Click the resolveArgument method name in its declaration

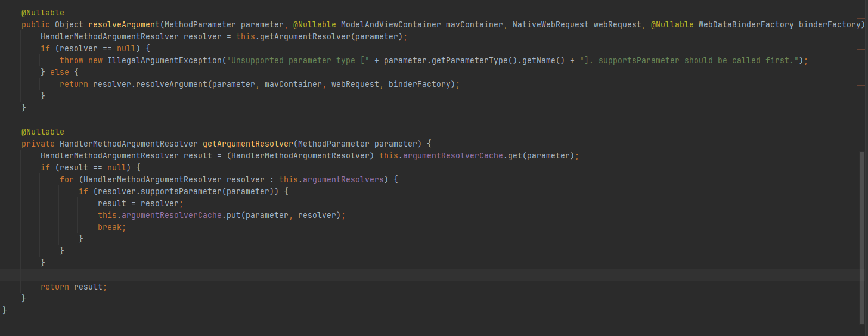[x=124, y=24]
